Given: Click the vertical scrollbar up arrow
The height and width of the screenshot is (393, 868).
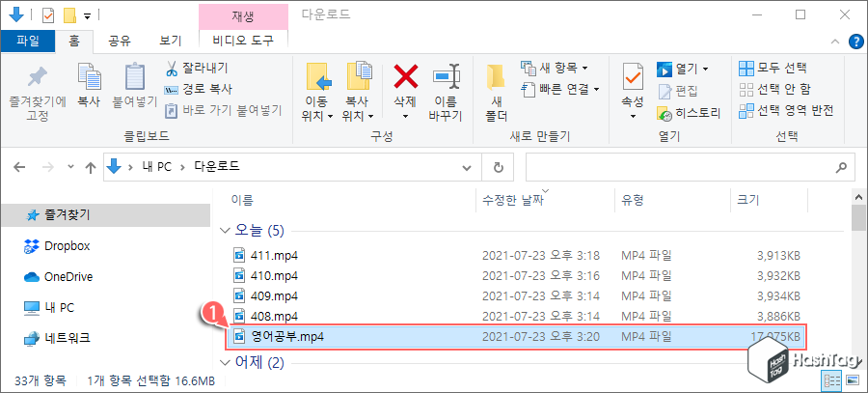Looking at the screenshot, I should coord(859,197).
